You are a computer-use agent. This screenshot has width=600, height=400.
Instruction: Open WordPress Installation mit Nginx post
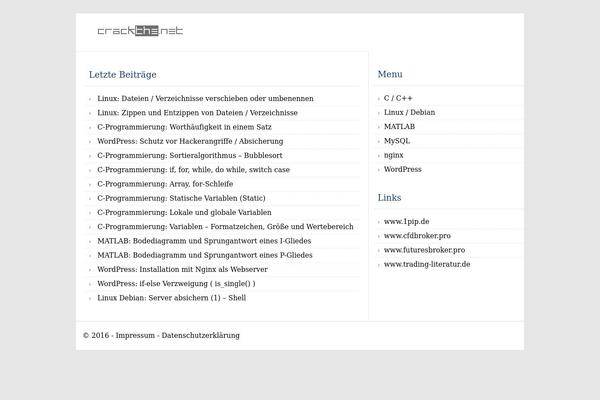(x=183, y=269)
